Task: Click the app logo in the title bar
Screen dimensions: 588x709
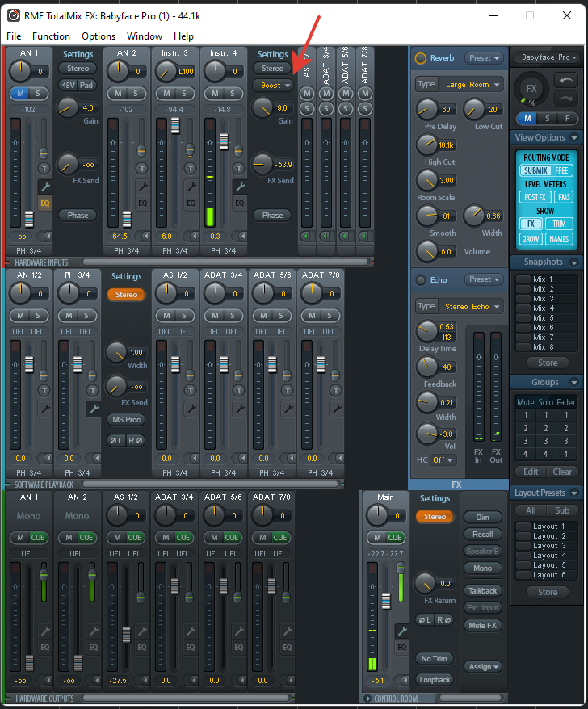Action: (14, 16)
